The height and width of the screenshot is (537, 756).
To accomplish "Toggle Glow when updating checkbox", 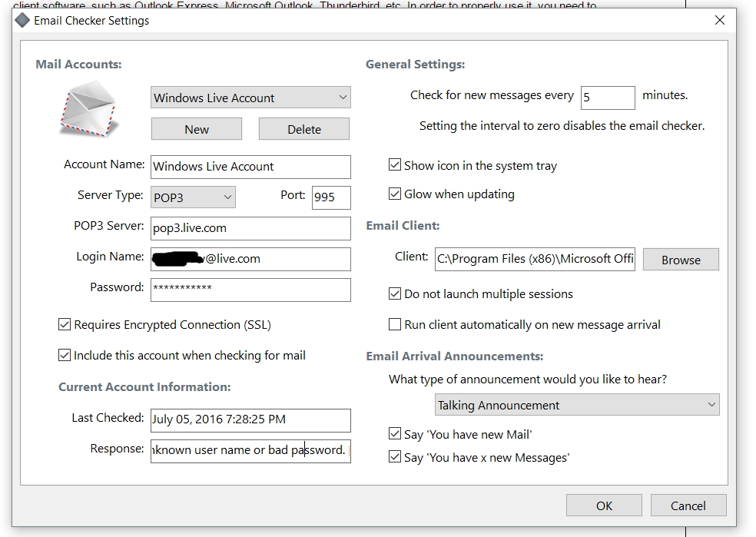I will point(395,194).
